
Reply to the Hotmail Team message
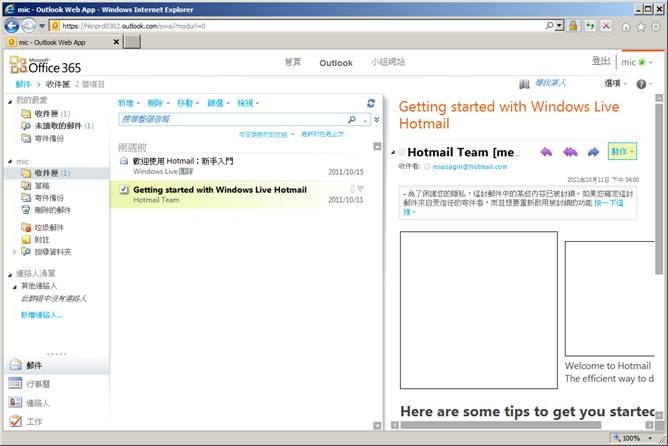(x=546, y=152)
